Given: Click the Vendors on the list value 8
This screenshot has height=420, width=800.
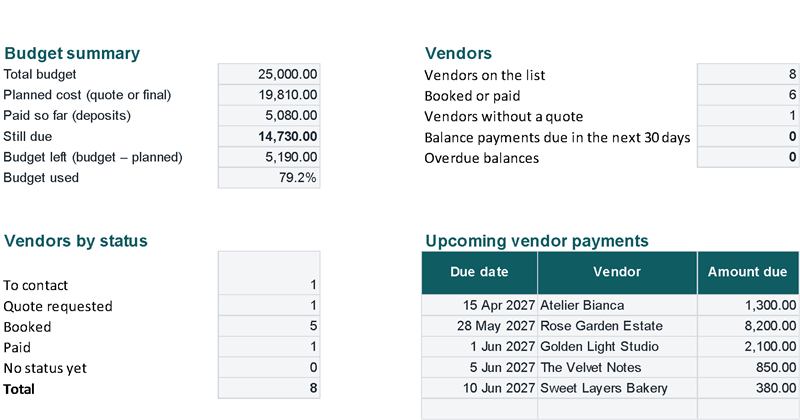Looking at the screenshot, I should tap(748, 74).
